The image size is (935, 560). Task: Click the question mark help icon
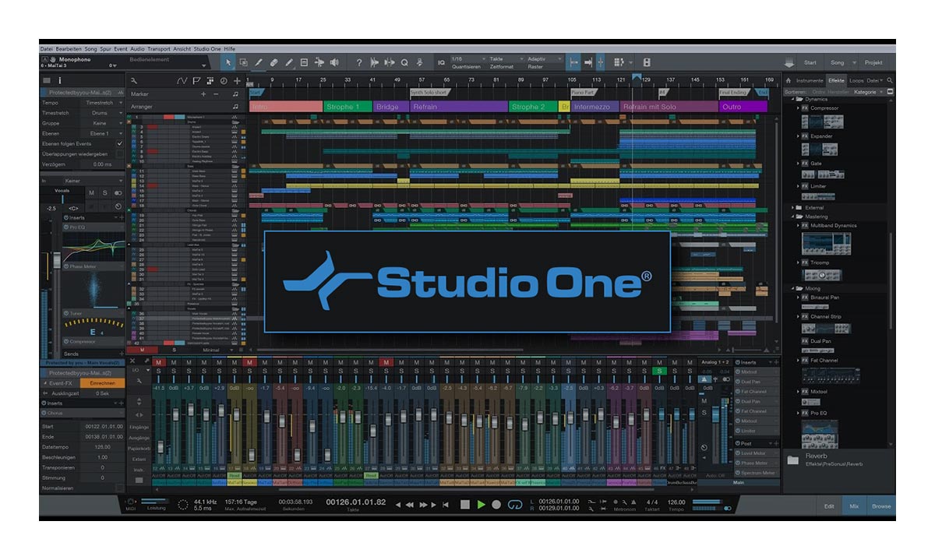pos(359,62)
